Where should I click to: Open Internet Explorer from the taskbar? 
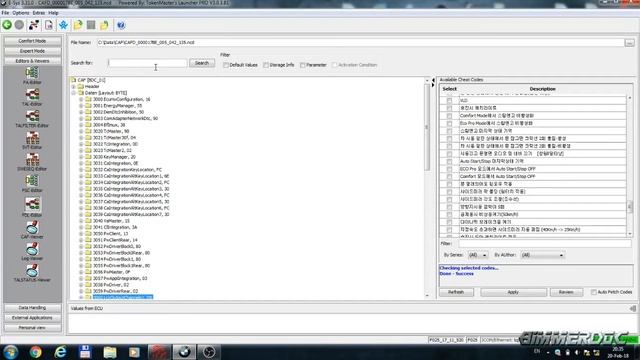click(x=60, y=352)
